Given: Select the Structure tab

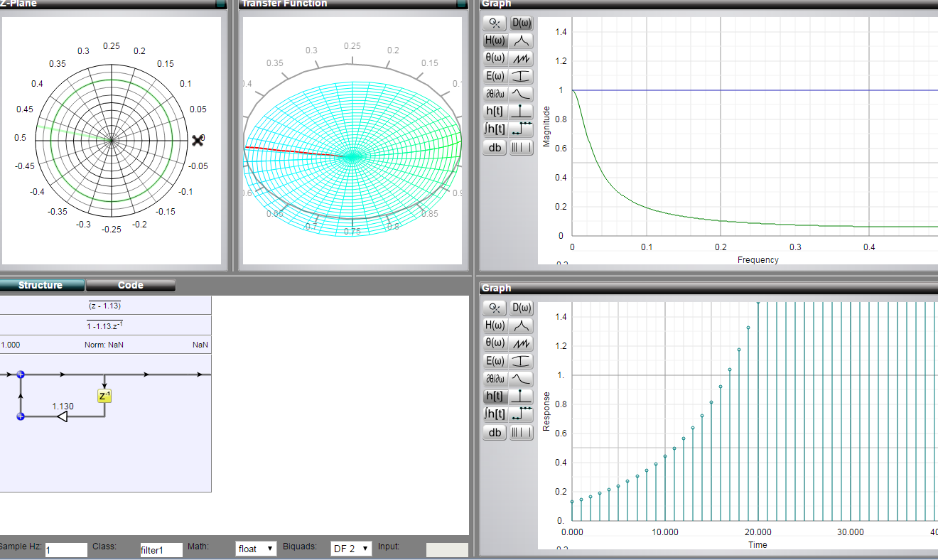Looking at the screenshot, I should coord(41,285).
